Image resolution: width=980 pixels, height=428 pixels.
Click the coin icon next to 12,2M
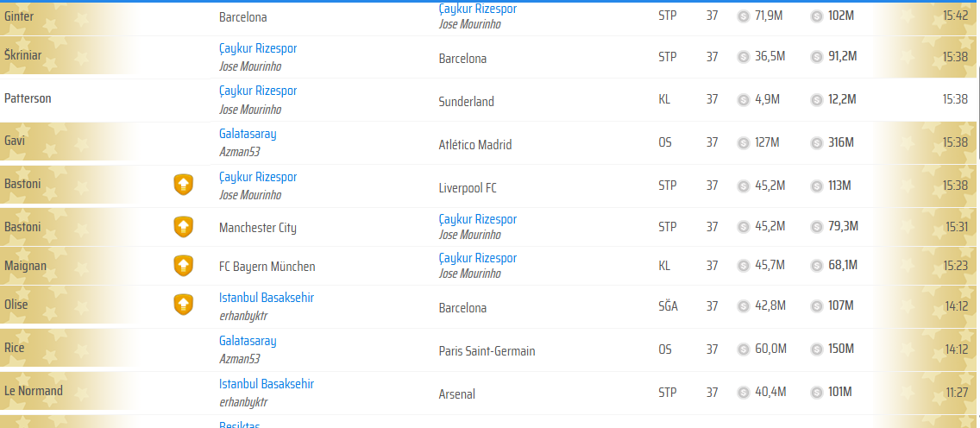click(x=816, y=99)
